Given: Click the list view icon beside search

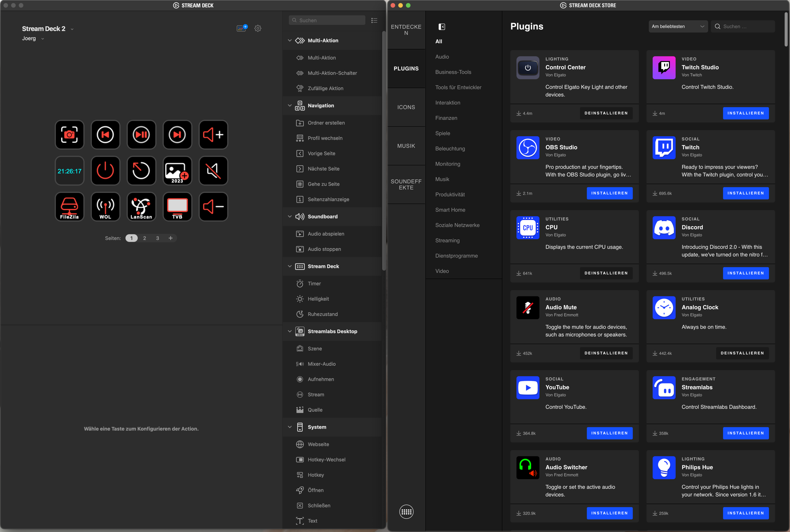Looking at the screenshot, I should [374, 20].
